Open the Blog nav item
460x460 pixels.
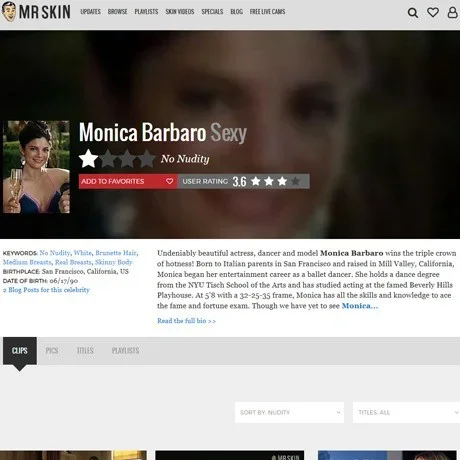[236, 12]
